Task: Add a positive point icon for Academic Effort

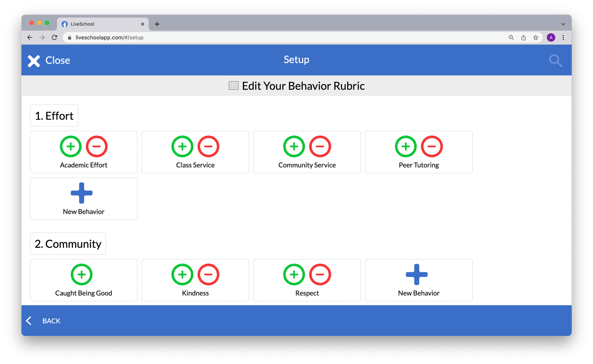Action: (x=70, y=146)
